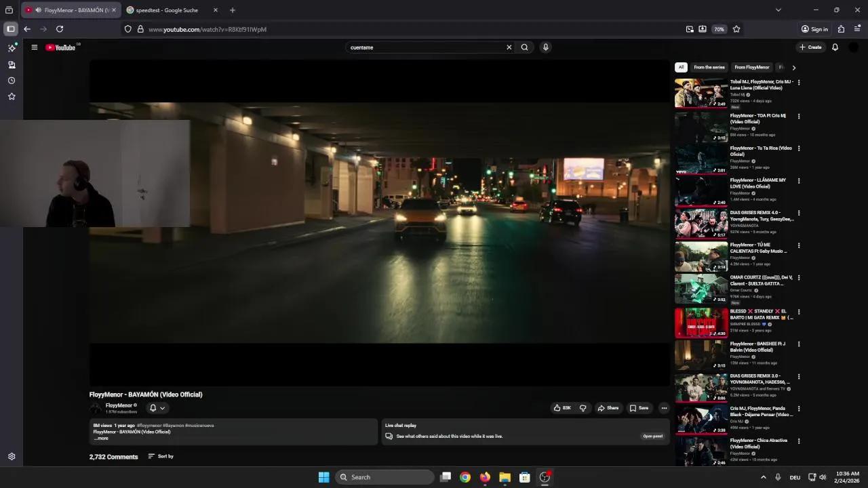Image resolution: width=868 pixels, height=488 pixels.
Task: Open File Explorer from taskbar
Action: point(505,477)
